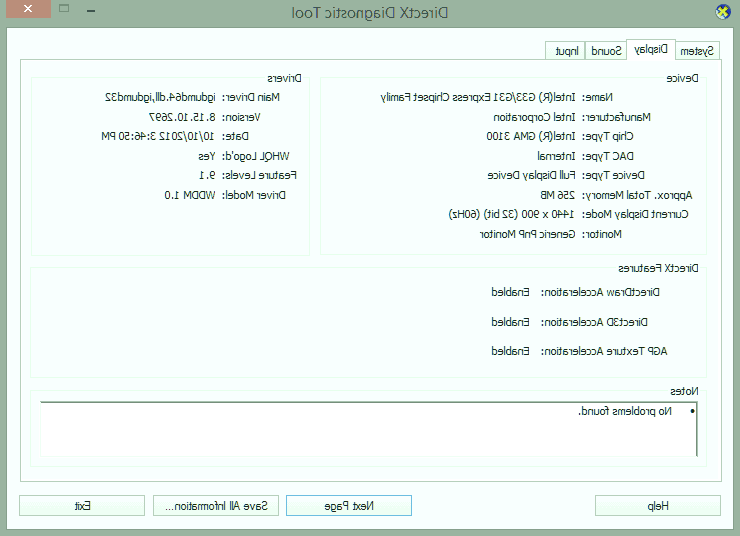Viewport: 740px width, 536px height.
Task: Click the Next Page button
Action: click(348, 506)
